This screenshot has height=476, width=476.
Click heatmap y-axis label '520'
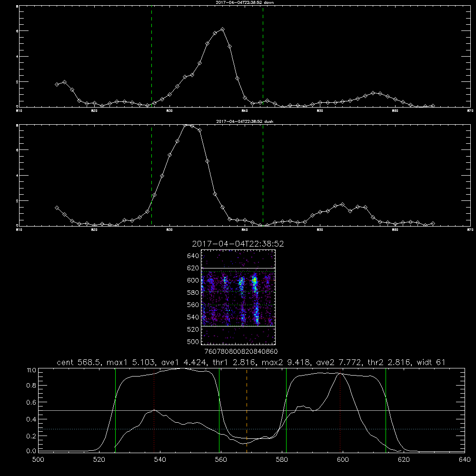(x=193, y=329)
